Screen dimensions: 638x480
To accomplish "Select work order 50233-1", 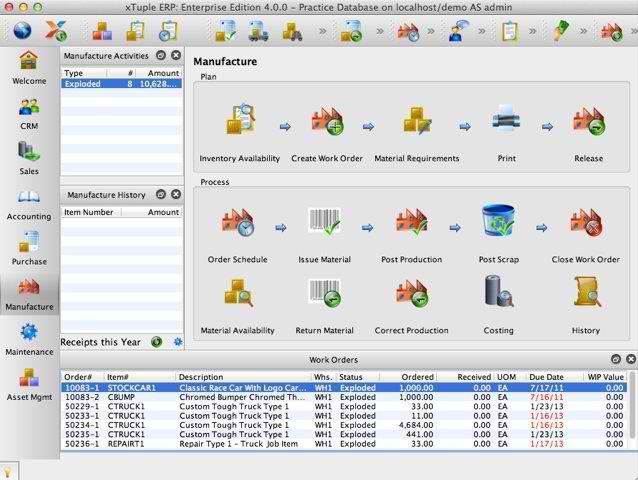I will 344,416.
